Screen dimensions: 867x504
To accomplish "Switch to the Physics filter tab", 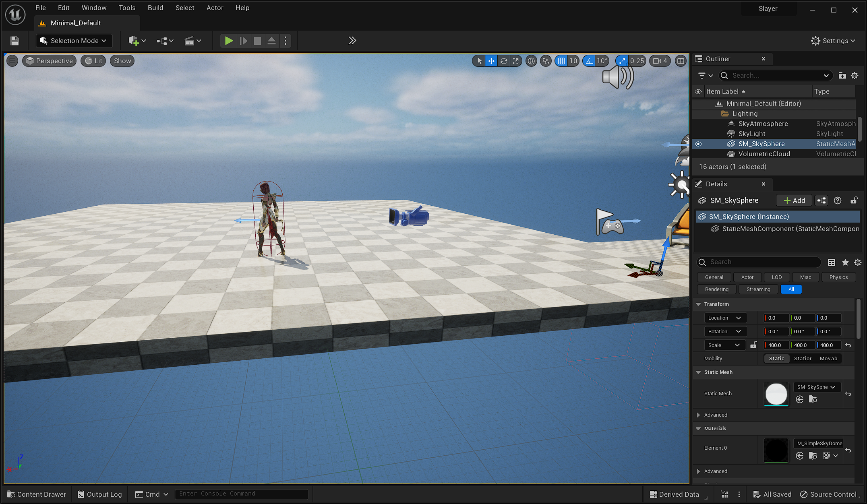I will click(838, 277).
